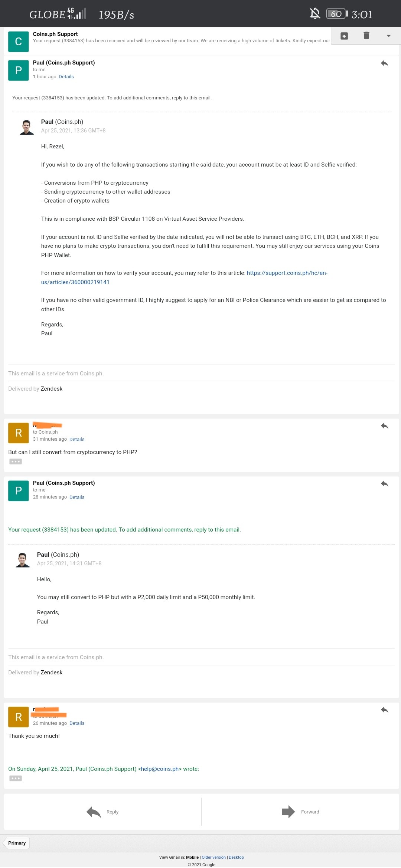Show Details of the 1 hour ago email
This screenshot has width=401, height=868.
(66, 77)
